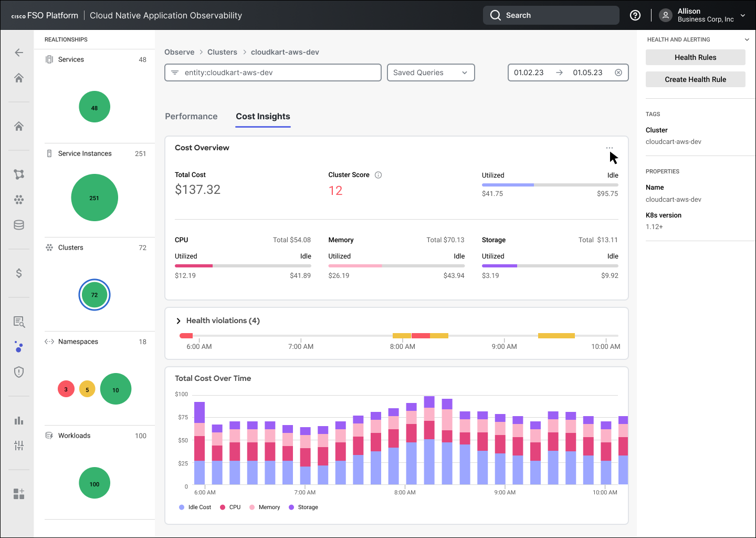Click the red violation segment at 6:00 AM
Screen dimensions: 756x538
[x=186, y=335]
